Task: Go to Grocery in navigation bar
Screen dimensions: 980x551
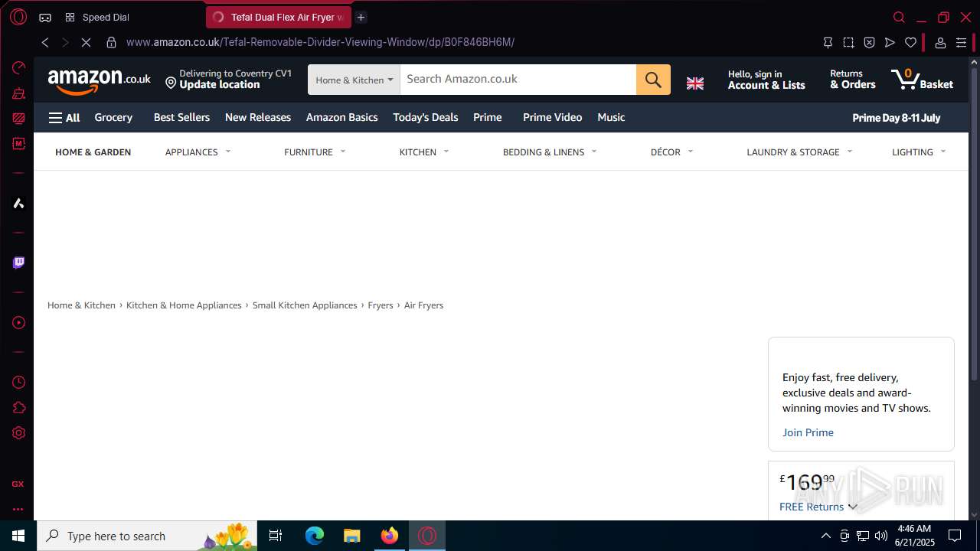Action: 113,117
